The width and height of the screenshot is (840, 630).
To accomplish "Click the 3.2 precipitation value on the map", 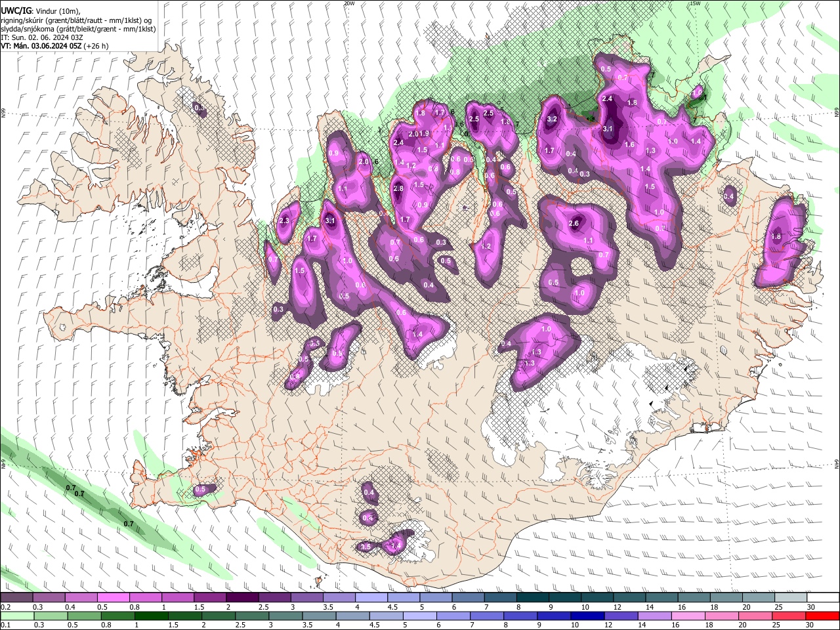I will pyautogui.click(x=552, y=119).
